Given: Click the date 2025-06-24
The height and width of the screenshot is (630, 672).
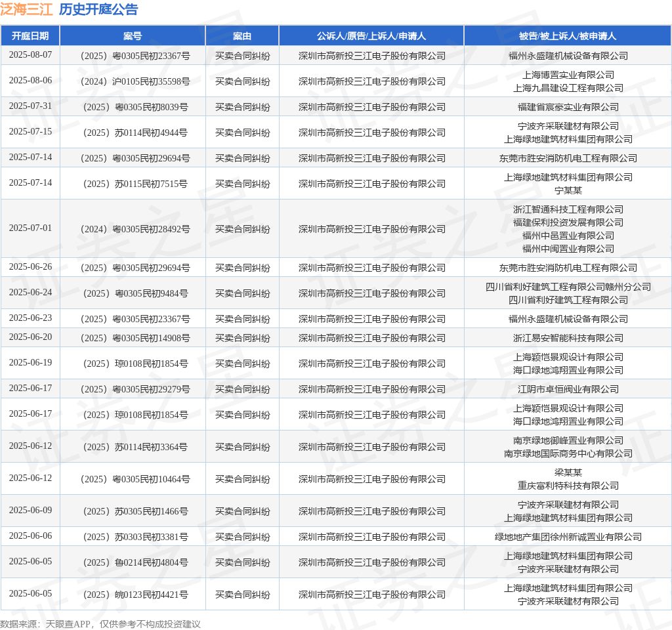Looking at the screenshot, I should coord(30,292).
